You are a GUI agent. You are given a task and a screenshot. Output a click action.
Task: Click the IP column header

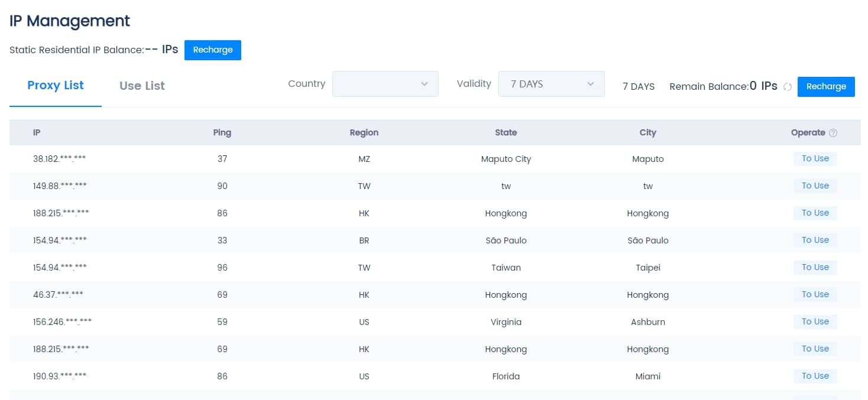[x=37, y=132]
